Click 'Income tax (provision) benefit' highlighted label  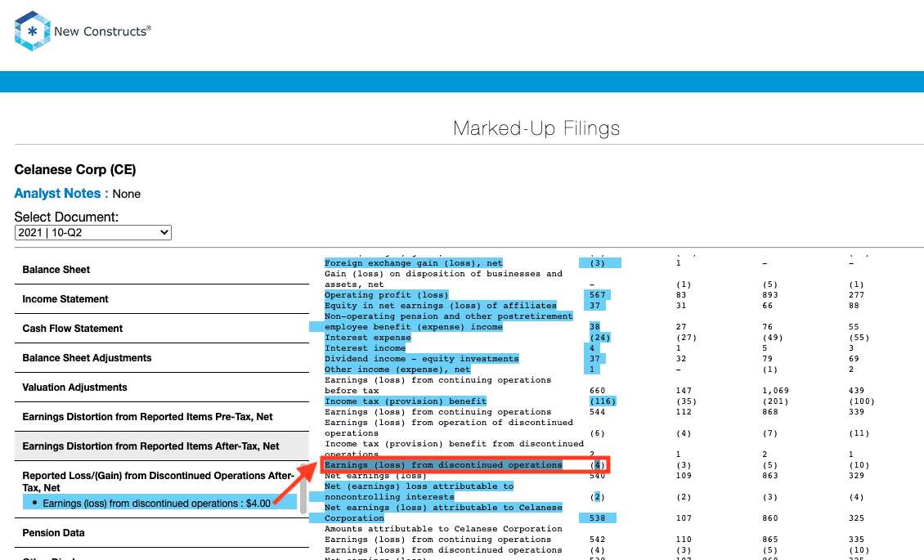coord(406,401)
